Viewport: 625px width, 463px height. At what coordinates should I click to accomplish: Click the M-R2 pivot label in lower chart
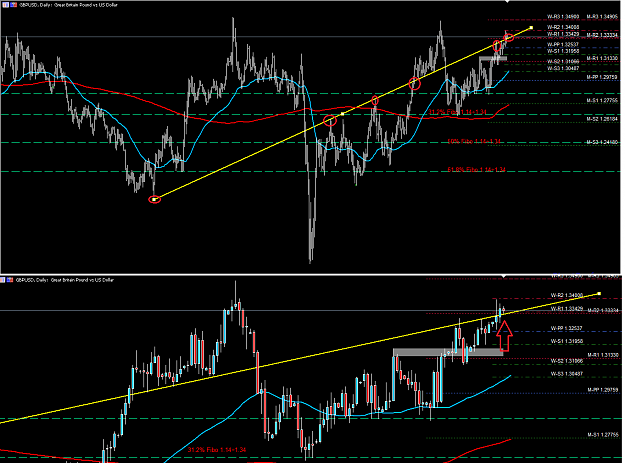pyautogui.click(x=603, y=310)
